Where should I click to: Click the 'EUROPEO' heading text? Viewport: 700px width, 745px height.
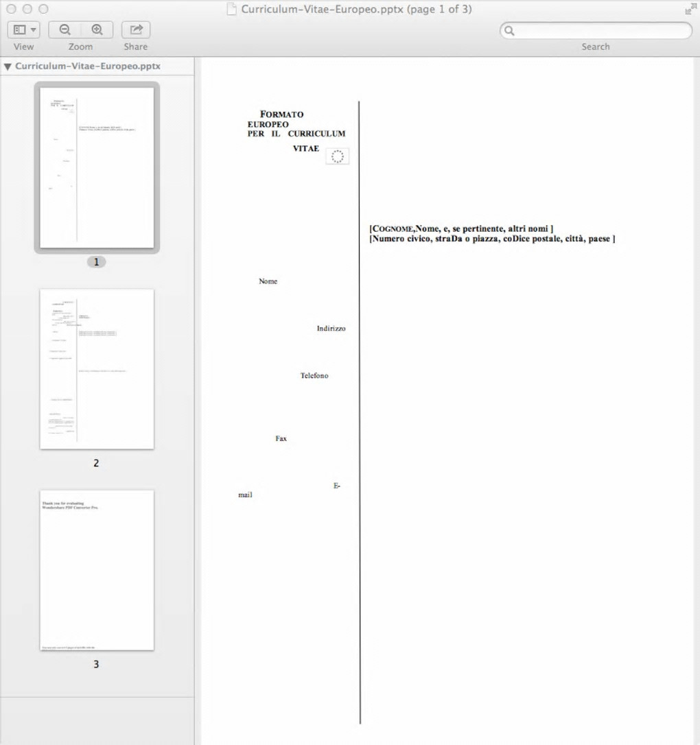268,124
